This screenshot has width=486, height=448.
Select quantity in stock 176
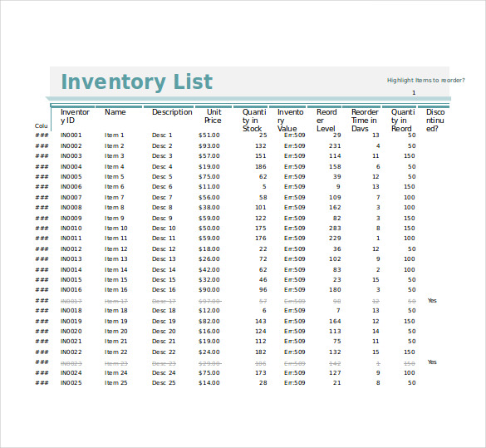pos(261,239)
